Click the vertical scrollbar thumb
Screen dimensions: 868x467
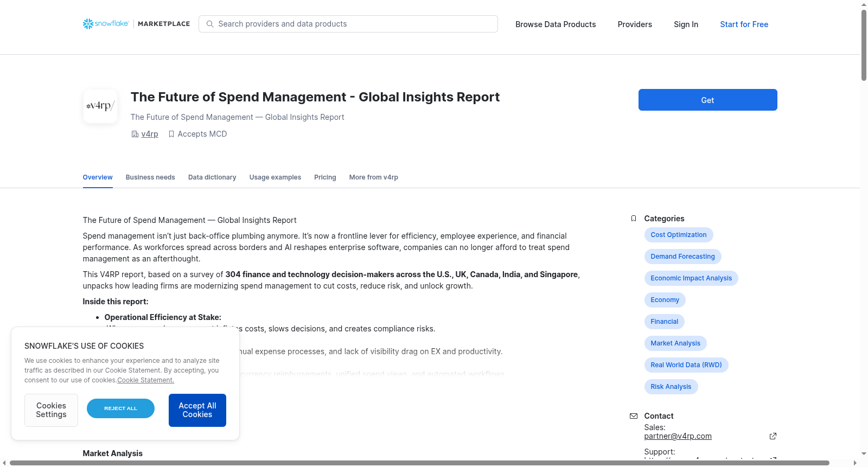coord(864,45)
